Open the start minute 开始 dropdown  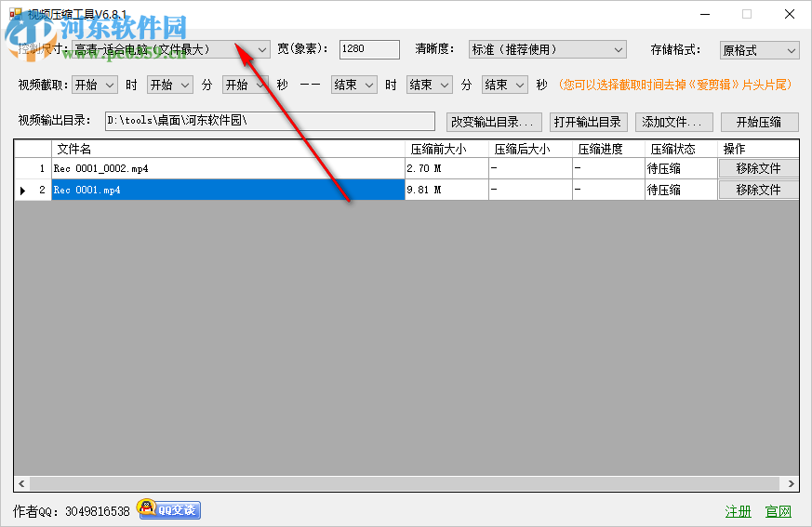pyautogui.click(x=170, y=85)
